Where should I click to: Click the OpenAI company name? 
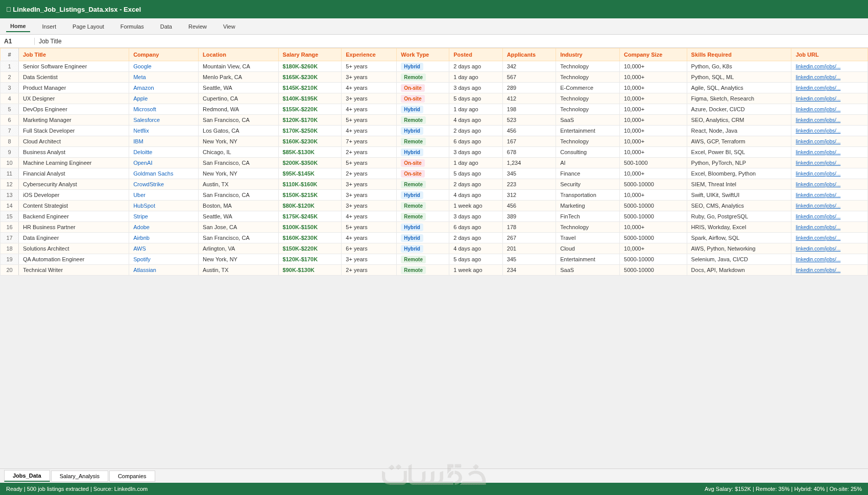click(x=142, y=163)
